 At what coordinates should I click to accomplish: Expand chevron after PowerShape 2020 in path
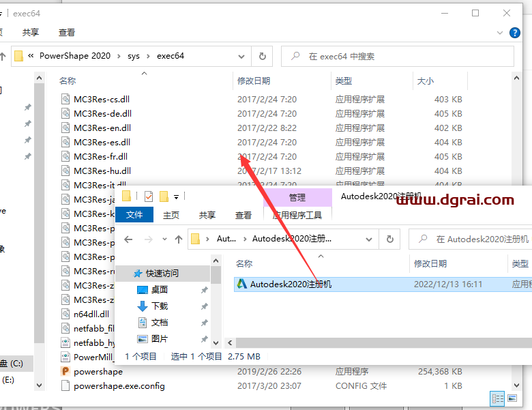[119, 56]
